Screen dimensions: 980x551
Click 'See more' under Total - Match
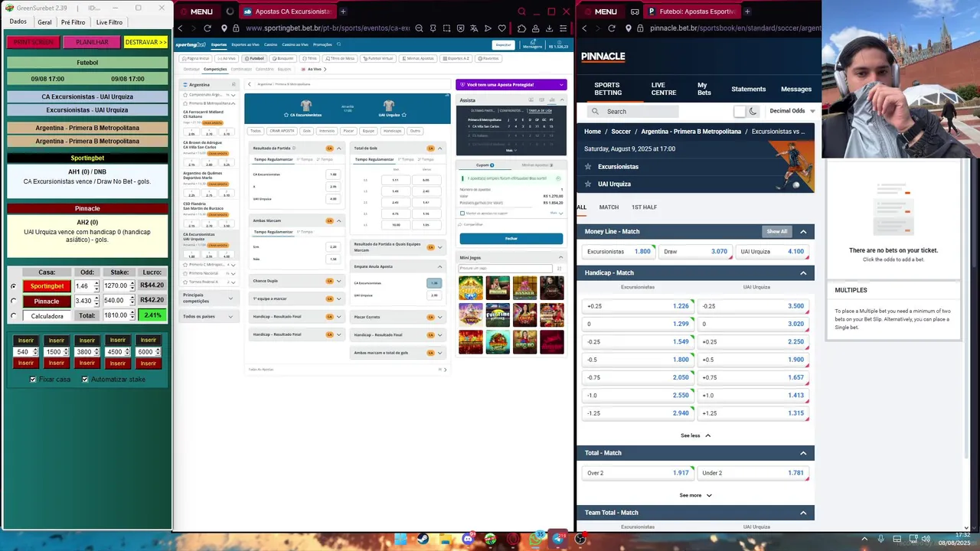[x=695, y=495]
